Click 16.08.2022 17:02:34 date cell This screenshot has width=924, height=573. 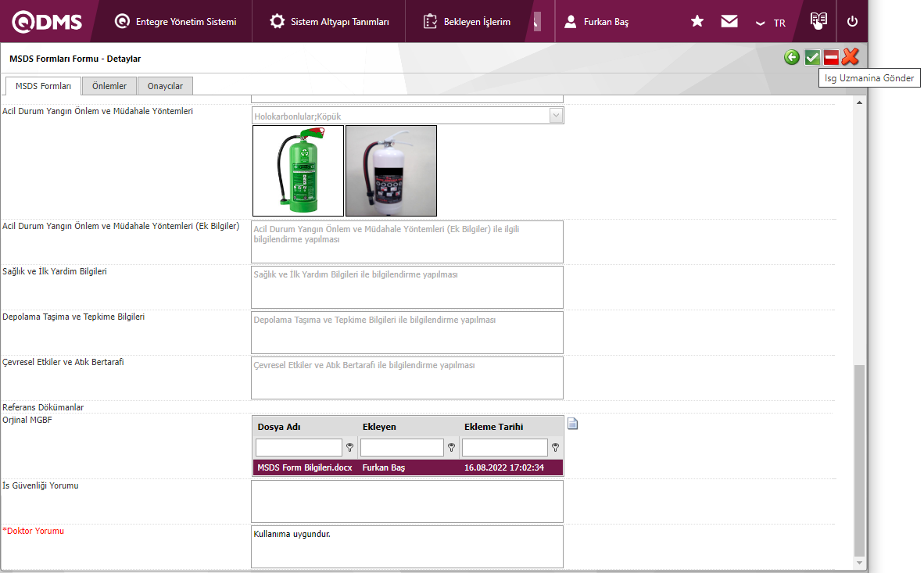tap(504, 467)
